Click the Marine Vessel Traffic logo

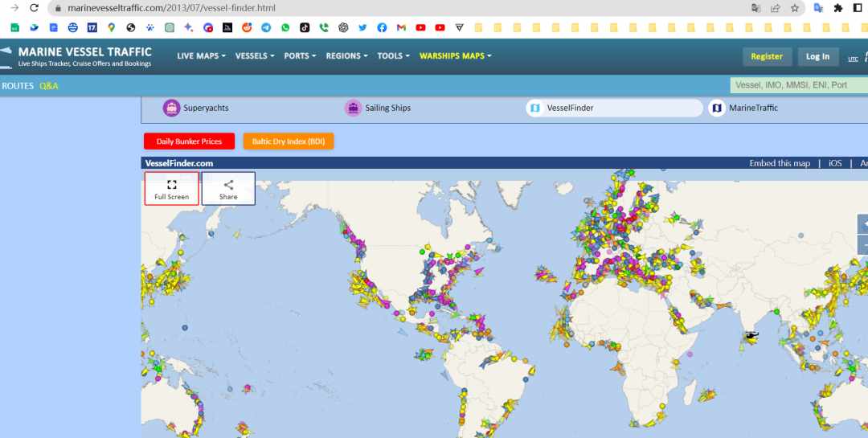76,56
